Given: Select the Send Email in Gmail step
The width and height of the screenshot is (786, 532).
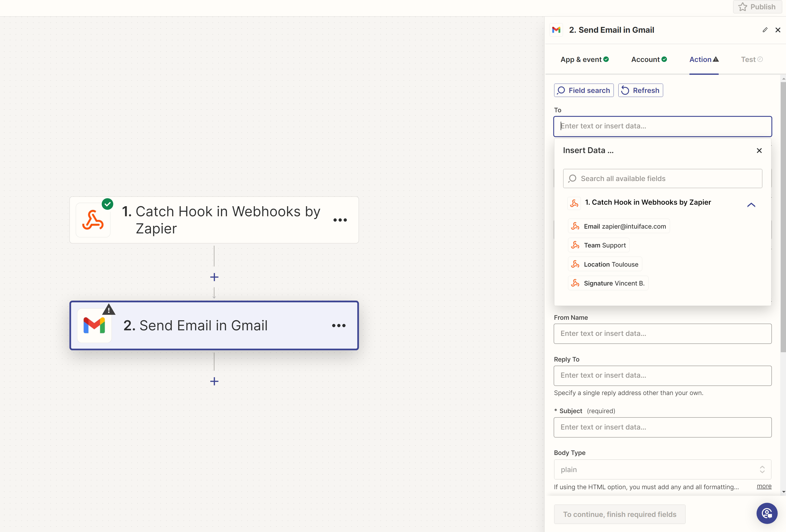Looking at the screenshot, I should (214, 325).
